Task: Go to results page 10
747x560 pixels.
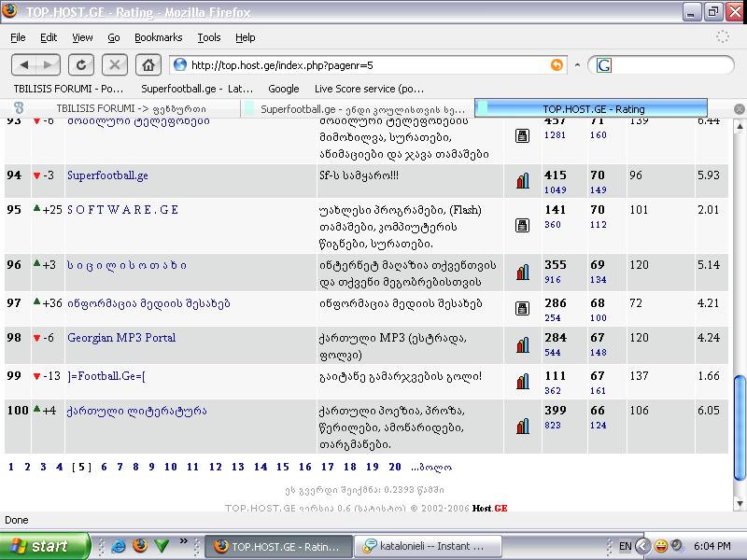Action: coord(171,468)
